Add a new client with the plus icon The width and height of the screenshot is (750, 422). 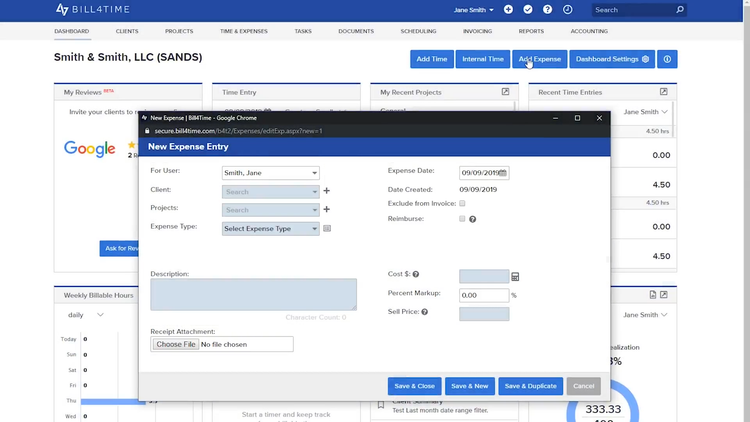point(327,191)
